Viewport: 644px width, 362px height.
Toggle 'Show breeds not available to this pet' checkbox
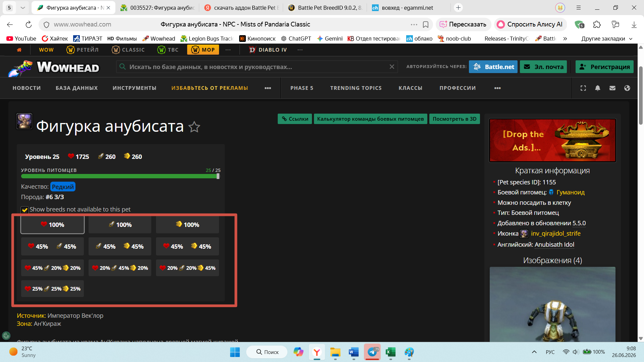point(24,210)
